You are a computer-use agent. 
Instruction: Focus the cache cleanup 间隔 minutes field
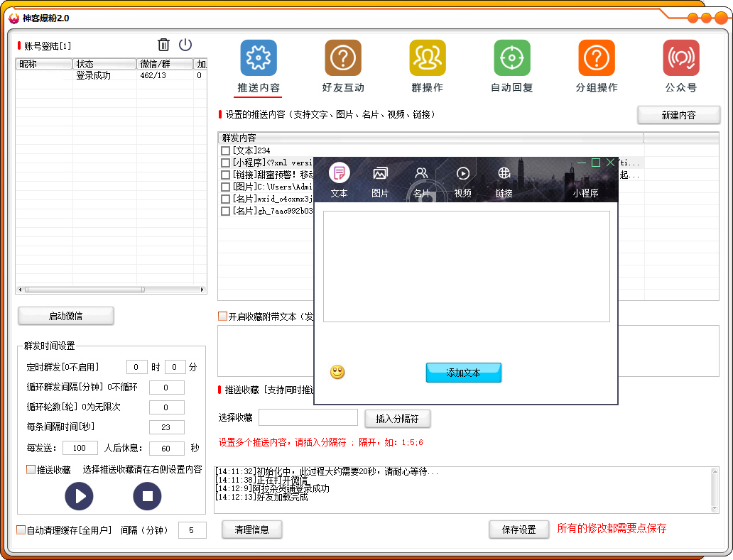point(192,530)
